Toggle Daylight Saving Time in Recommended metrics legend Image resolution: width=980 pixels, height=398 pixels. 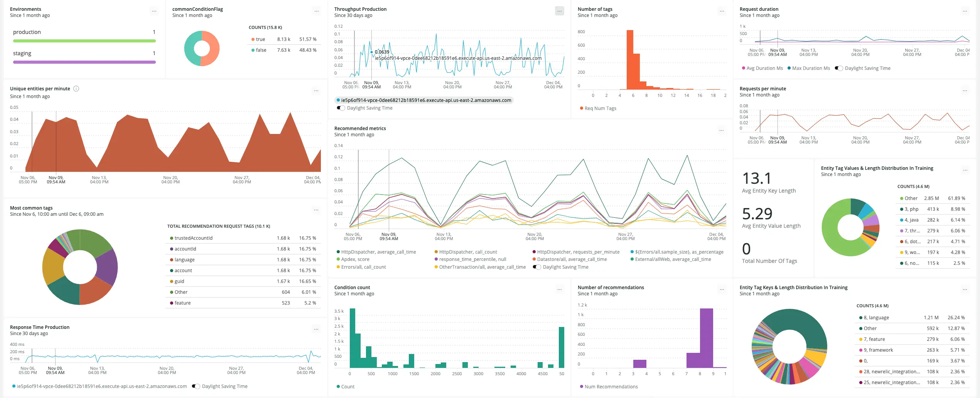pos(536,267)
